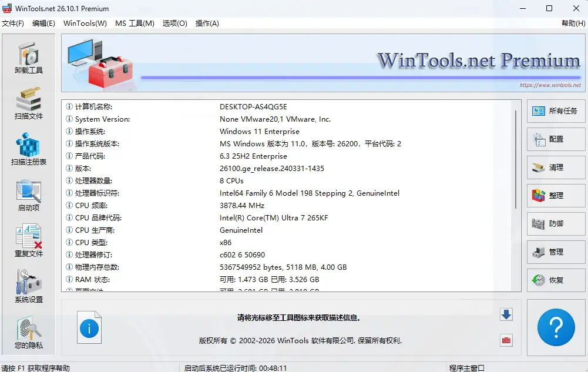
Task: Select the 6.3 25H2 Enterprise value
Action: point(253,156)
